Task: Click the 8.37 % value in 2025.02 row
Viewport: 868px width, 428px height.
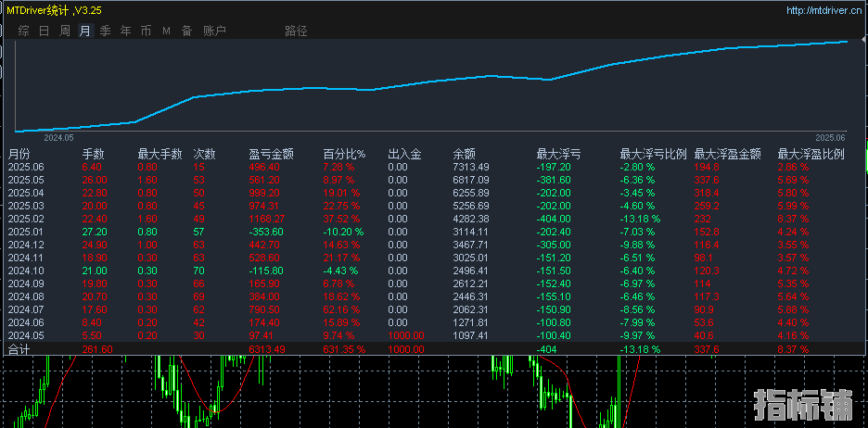Action: pyautogui.click(x=793, y=219)
